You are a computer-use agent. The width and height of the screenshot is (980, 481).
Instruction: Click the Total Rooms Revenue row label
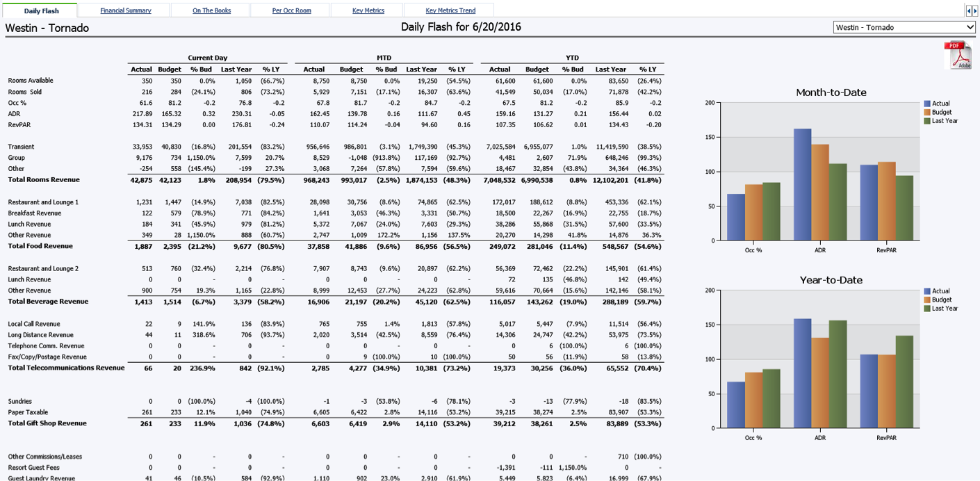[44, 180]
